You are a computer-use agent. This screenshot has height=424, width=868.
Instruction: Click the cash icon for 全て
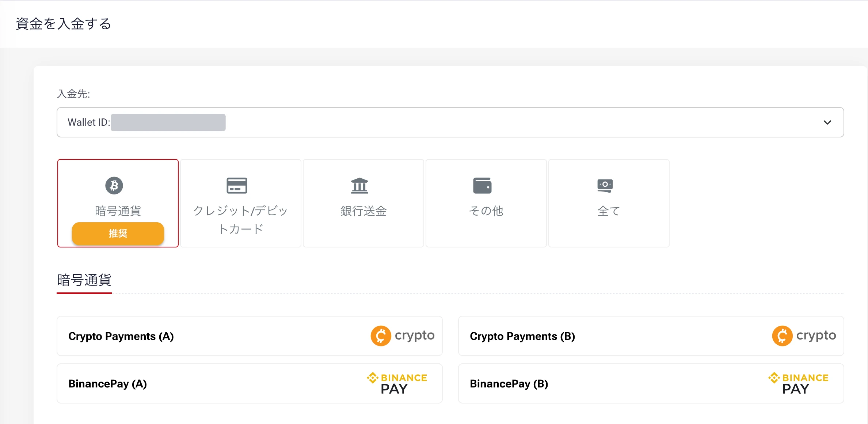[605, 186]
